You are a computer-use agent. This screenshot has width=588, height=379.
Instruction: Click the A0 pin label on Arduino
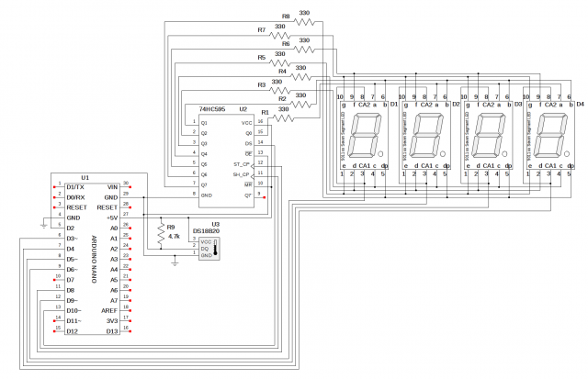114,229
